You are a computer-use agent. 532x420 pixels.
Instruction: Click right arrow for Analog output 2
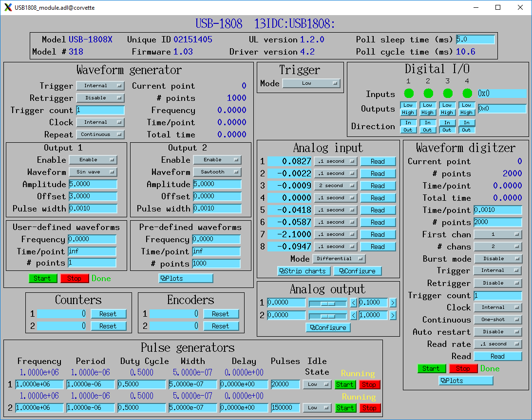click(x=393, y=316)
